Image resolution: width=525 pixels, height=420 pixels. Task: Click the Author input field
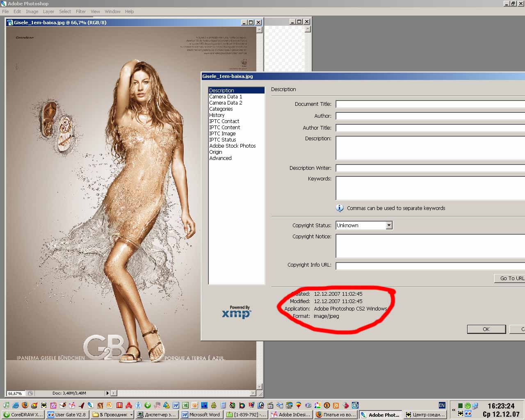[430, 116]
